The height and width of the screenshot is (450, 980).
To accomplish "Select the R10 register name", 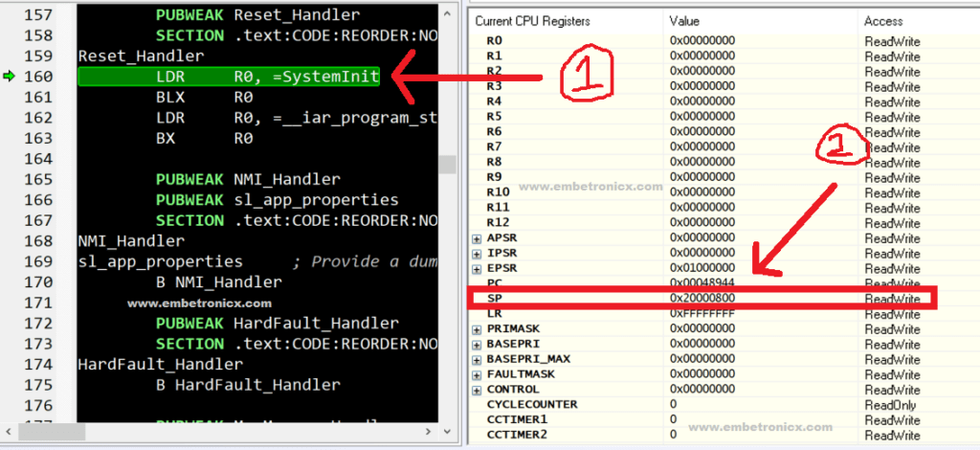I will (498, 191).
